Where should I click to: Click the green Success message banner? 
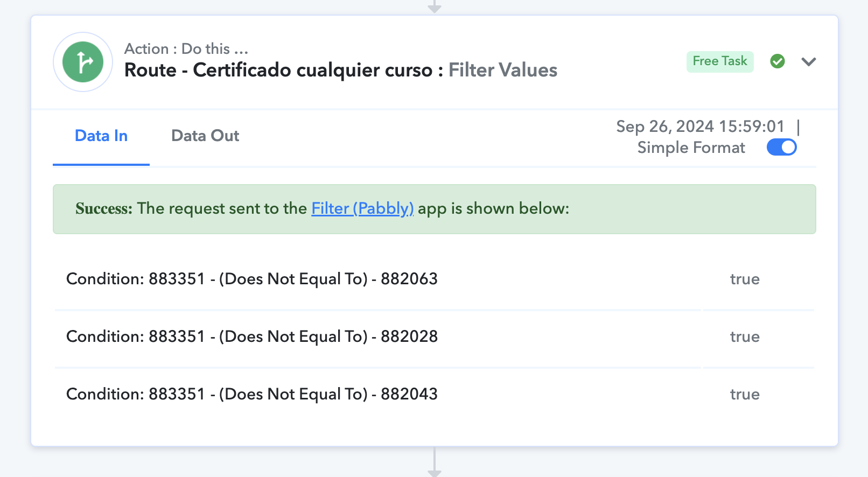click(434, 209)
